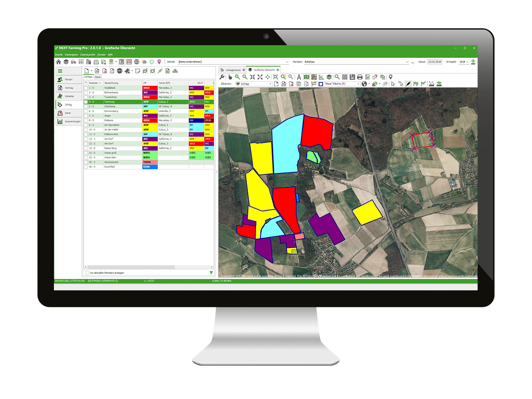This screenshot has height=399, width=532.
Task: Click the save floppy disk icon
Action: (x=352, y=77)
